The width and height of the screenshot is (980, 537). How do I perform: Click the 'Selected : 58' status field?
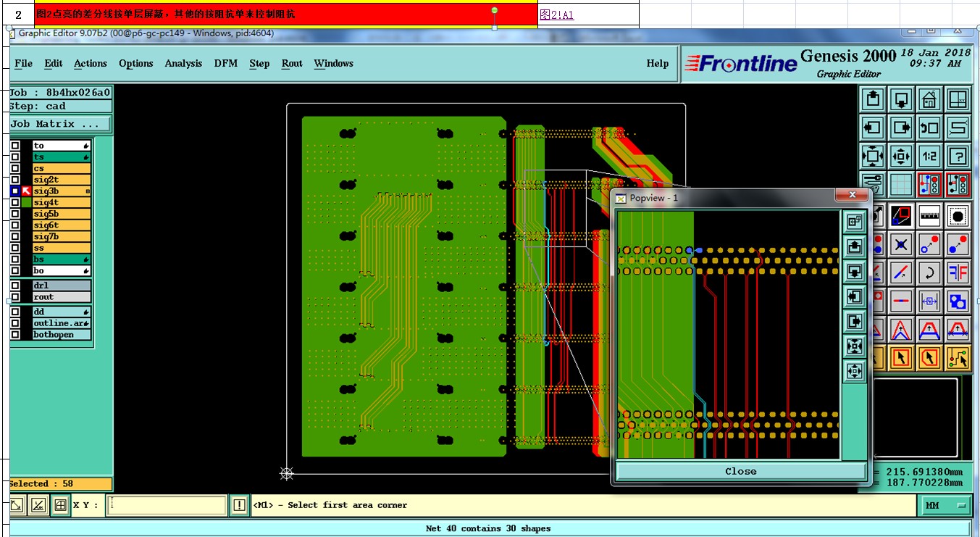(x=60, y=483)
